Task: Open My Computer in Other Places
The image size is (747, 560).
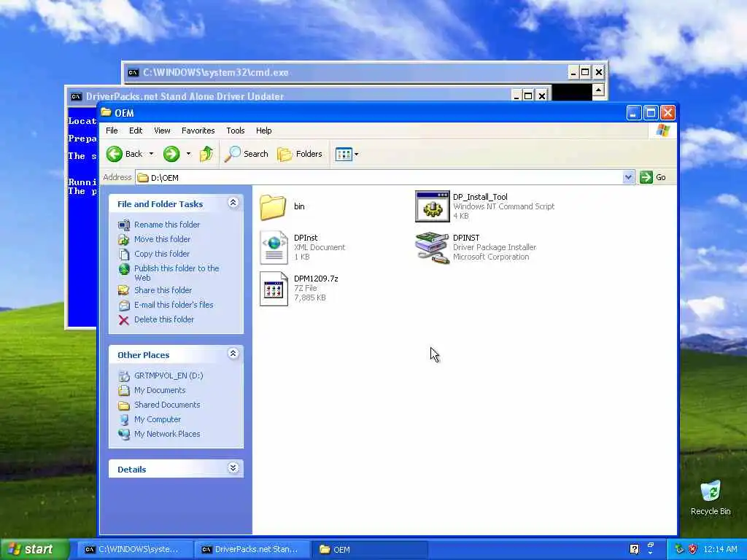Action: point(158,419)
